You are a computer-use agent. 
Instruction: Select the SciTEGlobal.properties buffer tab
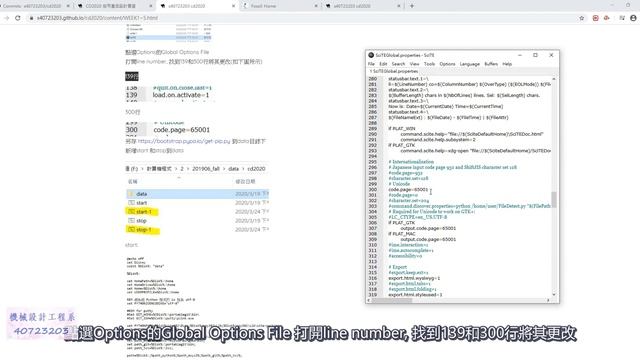click(x=394, y=71)
